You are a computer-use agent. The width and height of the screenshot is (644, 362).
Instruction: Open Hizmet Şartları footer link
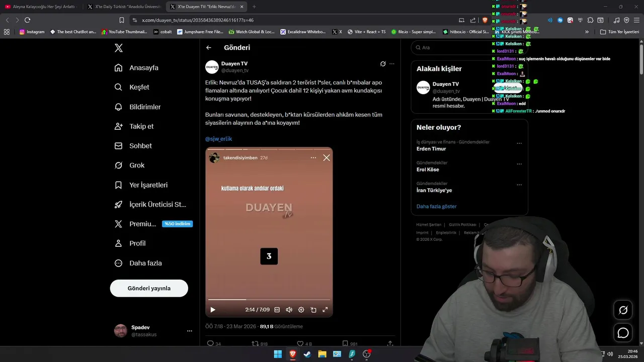tap(429, 225)
